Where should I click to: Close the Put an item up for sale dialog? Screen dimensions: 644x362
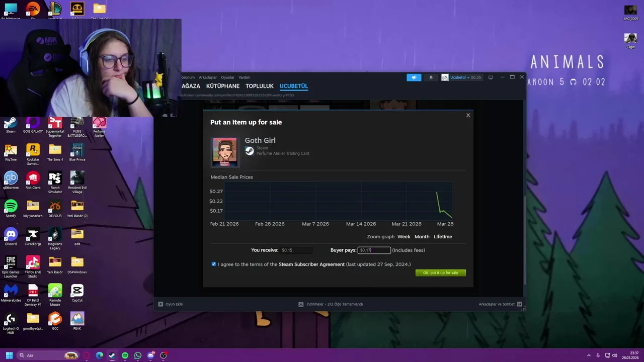click(468, 115)
